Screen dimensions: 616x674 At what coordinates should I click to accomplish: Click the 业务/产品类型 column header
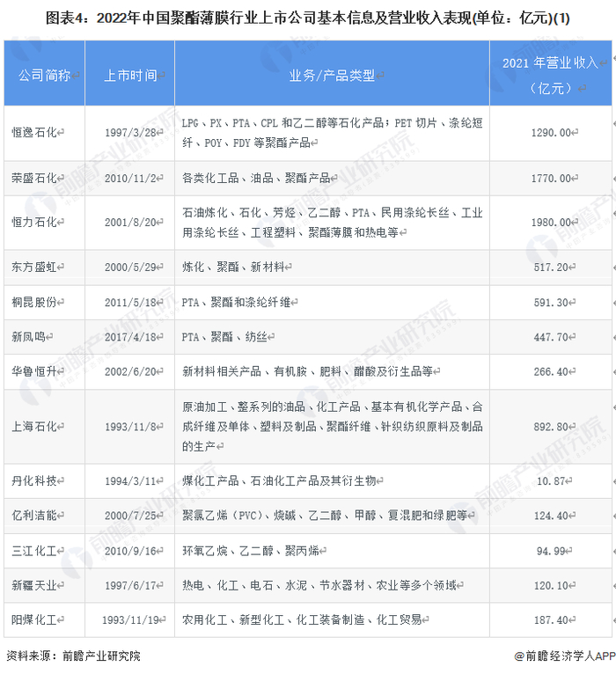point(332,75)
